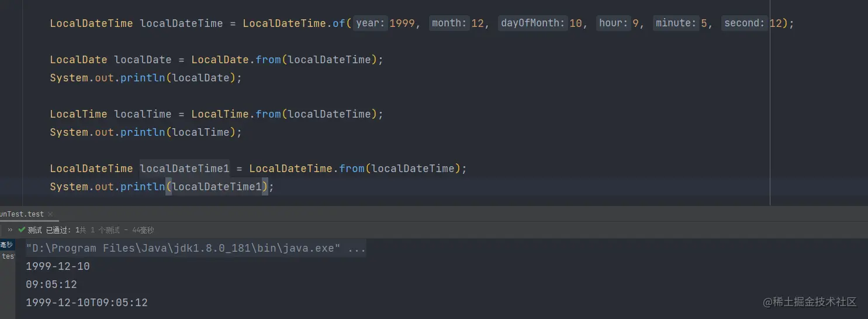Close the unTest.test run tab

click(50, 214)
